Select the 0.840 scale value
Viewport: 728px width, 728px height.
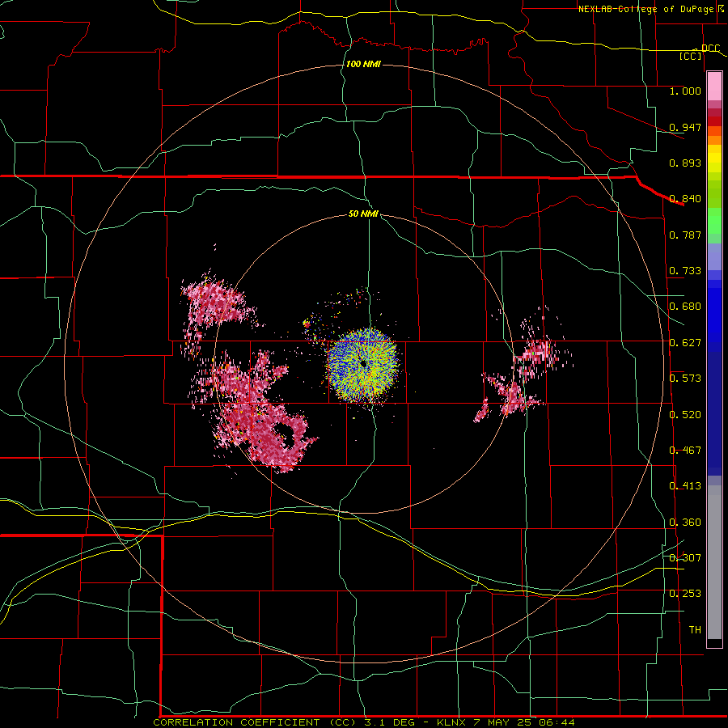click(685, 199)
